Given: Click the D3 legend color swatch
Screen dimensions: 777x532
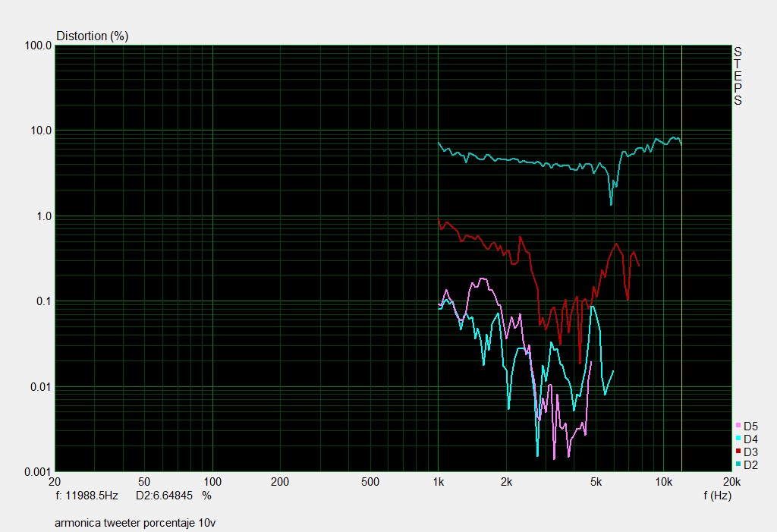Looking at the screenshot, I should coord(738,452).
